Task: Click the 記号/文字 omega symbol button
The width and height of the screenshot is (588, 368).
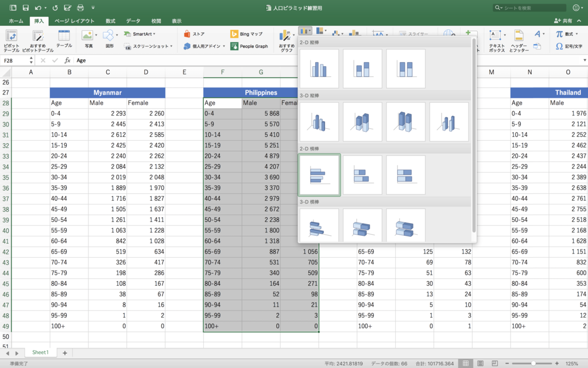Action: [569, 46]
